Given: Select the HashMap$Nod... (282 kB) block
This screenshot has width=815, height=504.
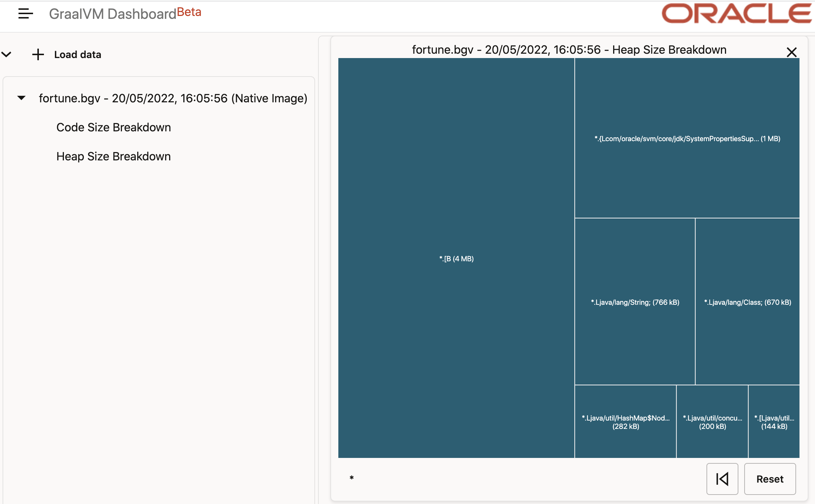Looking at the screenshot, I should pos(625,422).
